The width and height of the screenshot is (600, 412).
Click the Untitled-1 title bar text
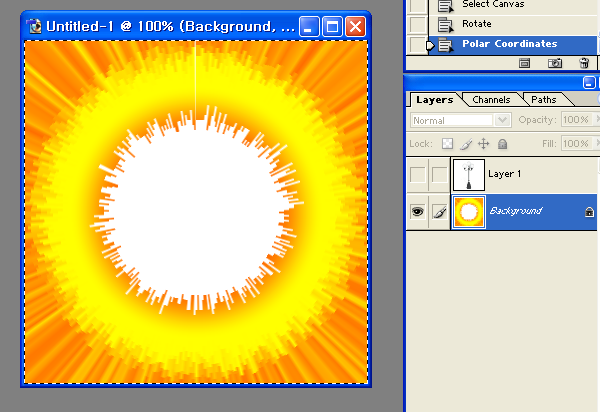(170, 26)
